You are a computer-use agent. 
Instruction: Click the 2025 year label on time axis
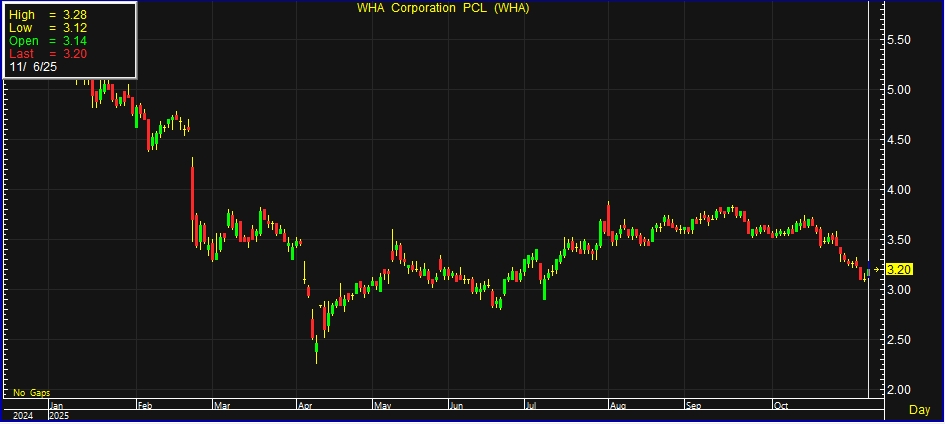pyautogui.click(x=58, y=414)
